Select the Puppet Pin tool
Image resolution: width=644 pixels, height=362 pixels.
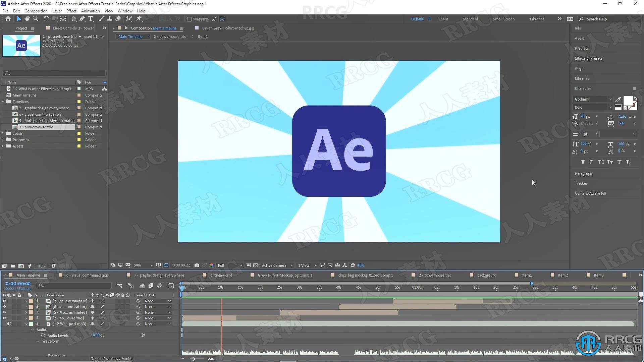point(139,19)
